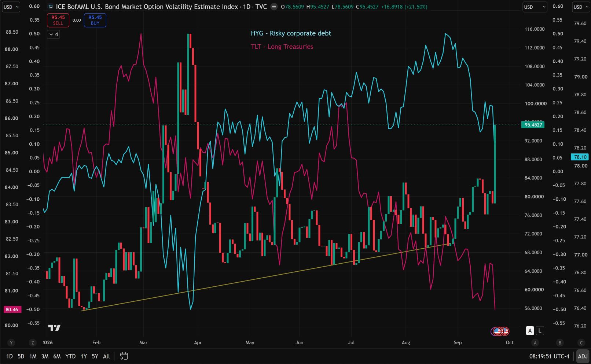Select the 1M time range

[33, 356]
